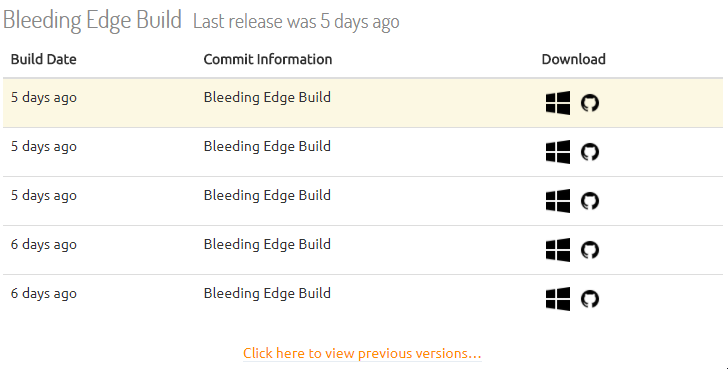Click GitHub icon in third row
The image size is (728, 369).
tap(590, 201)
